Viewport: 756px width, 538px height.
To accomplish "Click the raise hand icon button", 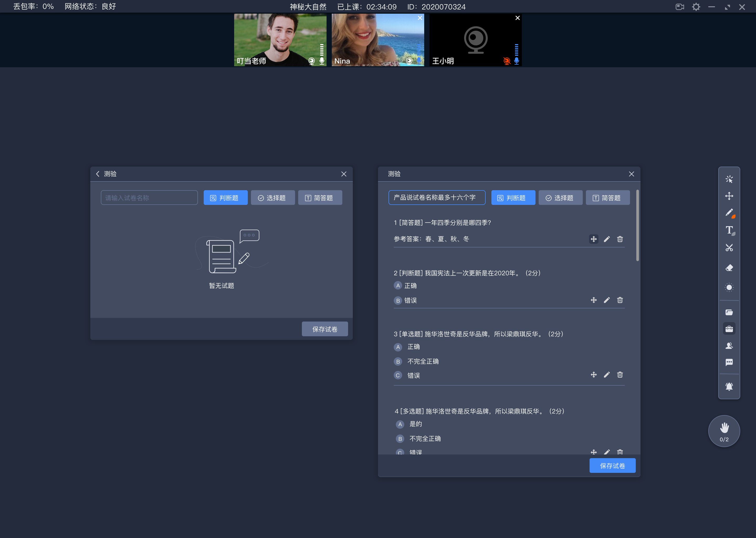I will [724, 431].
